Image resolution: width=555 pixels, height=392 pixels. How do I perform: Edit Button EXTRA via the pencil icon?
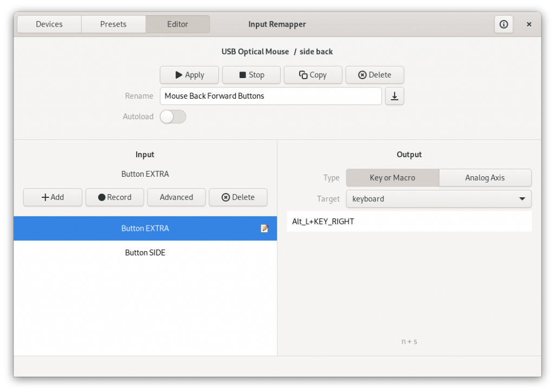pos(264,228)
